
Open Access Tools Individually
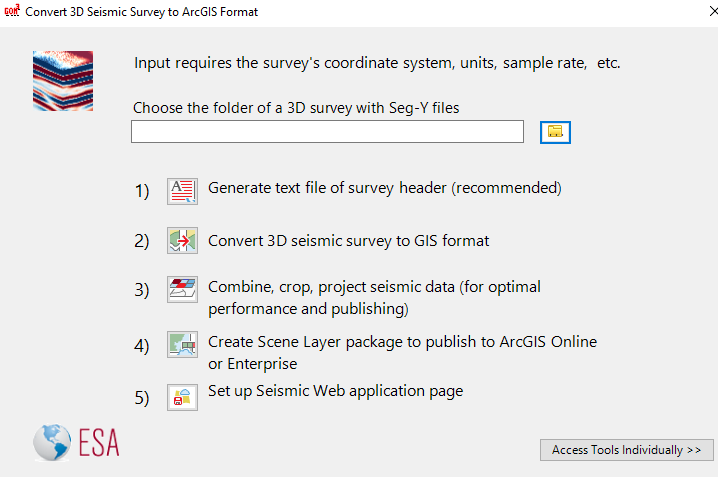point(627,450)
